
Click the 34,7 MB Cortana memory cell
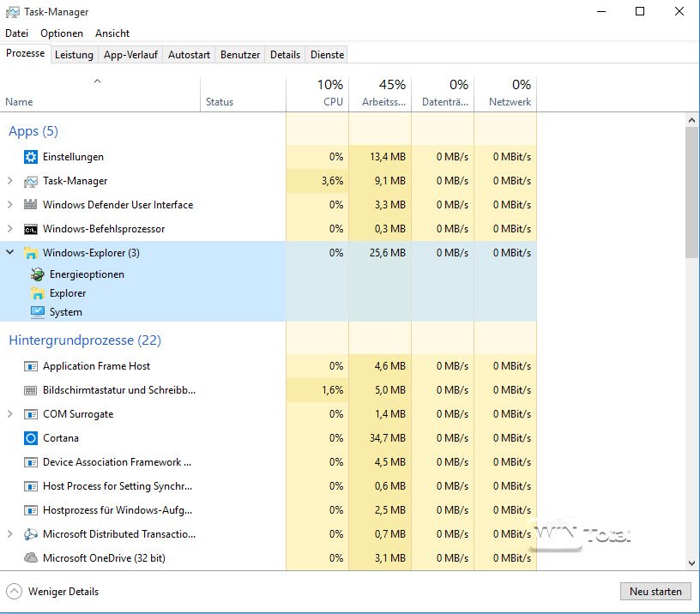click(x=380, y=438)
